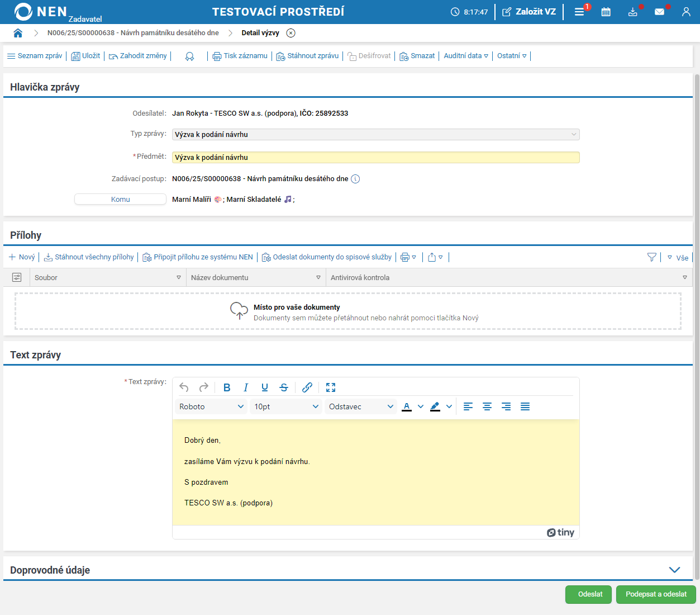Open the Roboto font family dropdown
This screenshot has height=615, width=700.
pyautogui.click(x=211, y=406)
